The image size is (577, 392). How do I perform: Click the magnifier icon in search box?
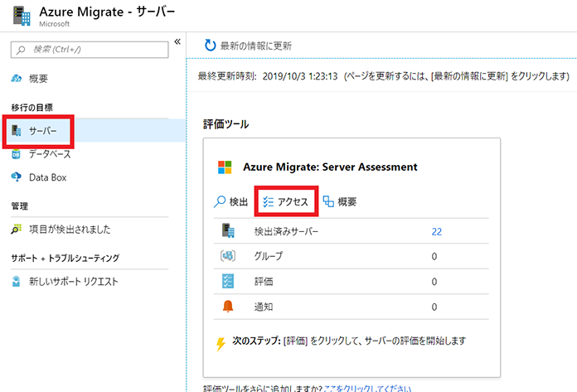(x=21, y=50)
